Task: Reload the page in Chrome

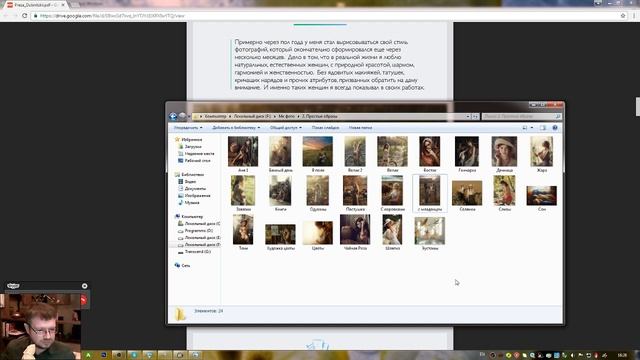Action: click(25, 16)
